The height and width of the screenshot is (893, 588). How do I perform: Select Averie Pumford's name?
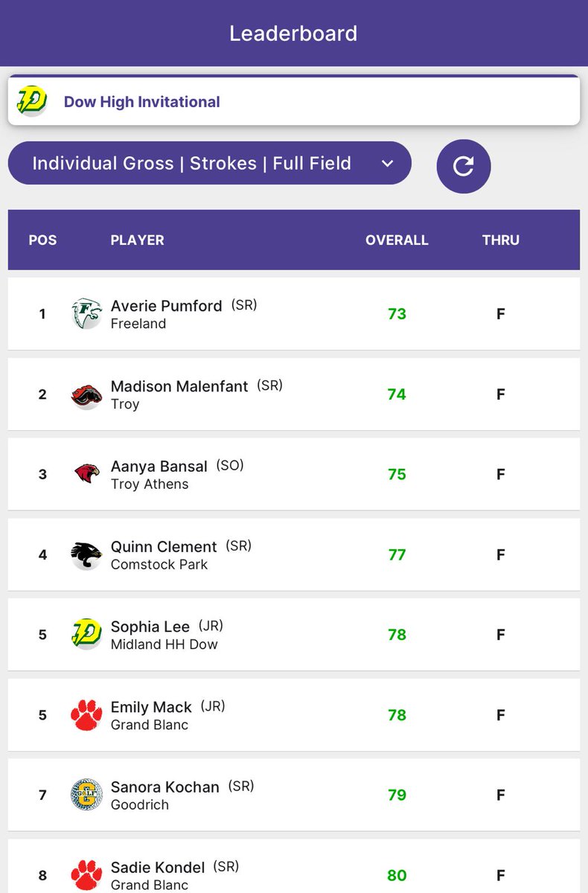[x=166, y=306]
